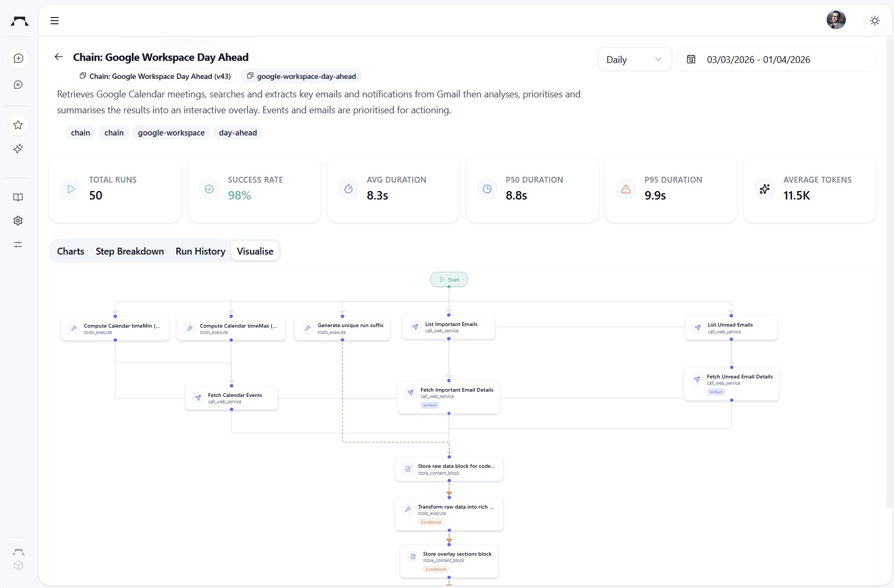Select the Start node
Viewport: 894px width, 588px height.
(449, 279)
